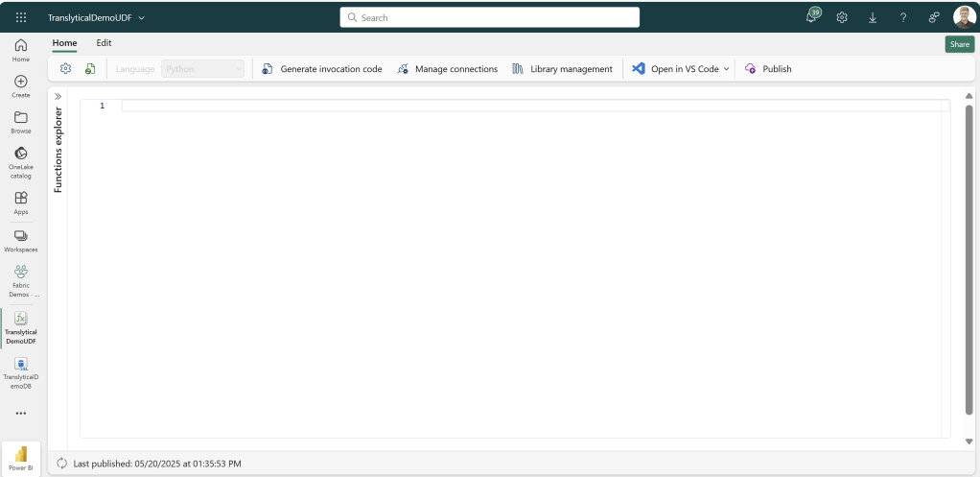Open the settings gear in the header
Screen dimensions: 980x477
click(842, 17)
